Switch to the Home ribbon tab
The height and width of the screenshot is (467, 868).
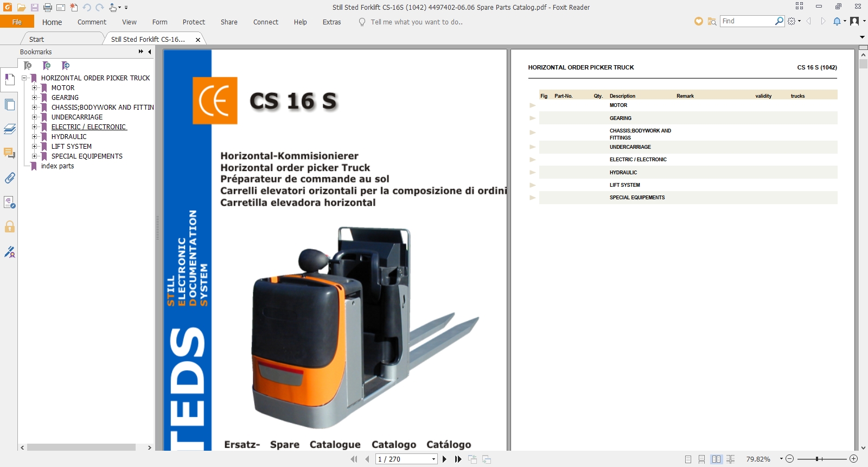point(52,22)
